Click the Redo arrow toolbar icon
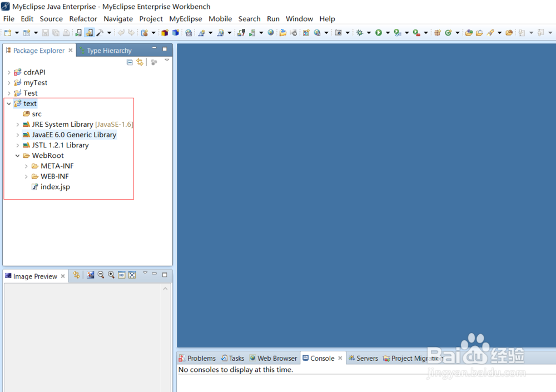Viewport: 556px width, 392px height. pyautogui.click(x=131, y=33)
